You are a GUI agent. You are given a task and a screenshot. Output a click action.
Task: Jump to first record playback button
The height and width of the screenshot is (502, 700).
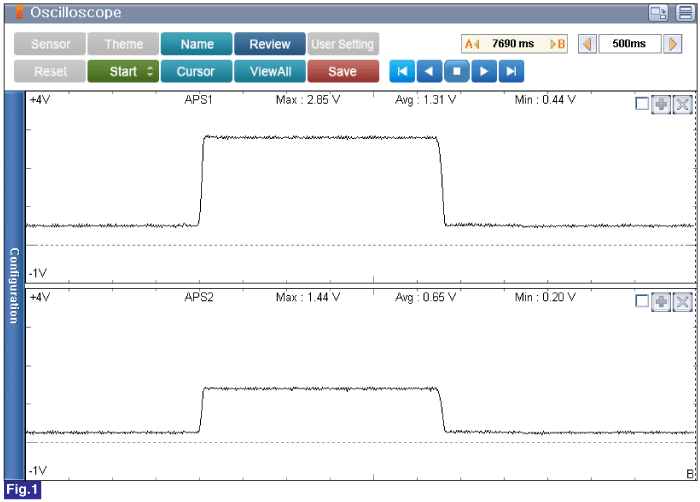click(x=402, y=71)
